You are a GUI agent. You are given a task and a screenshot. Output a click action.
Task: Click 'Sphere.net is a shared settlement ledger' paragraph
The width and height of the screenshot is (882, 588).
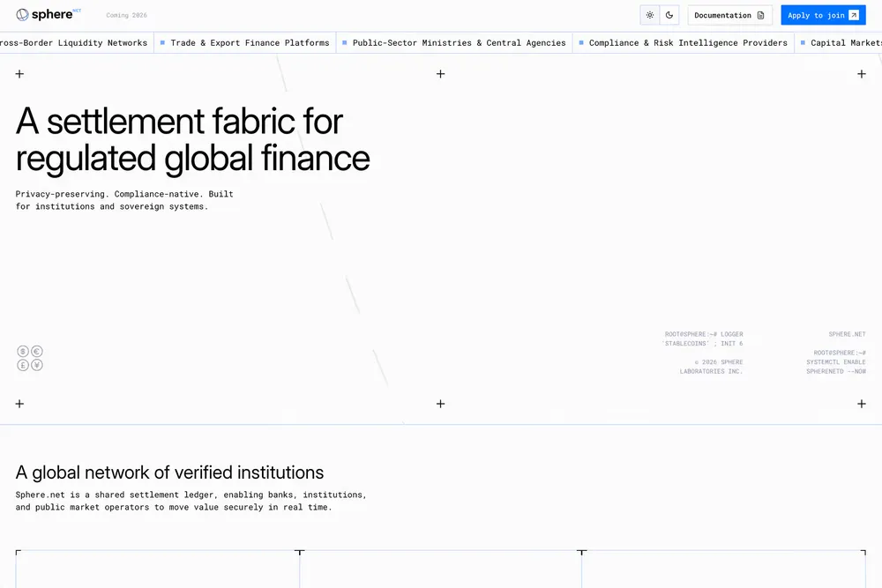pos(191,501)
